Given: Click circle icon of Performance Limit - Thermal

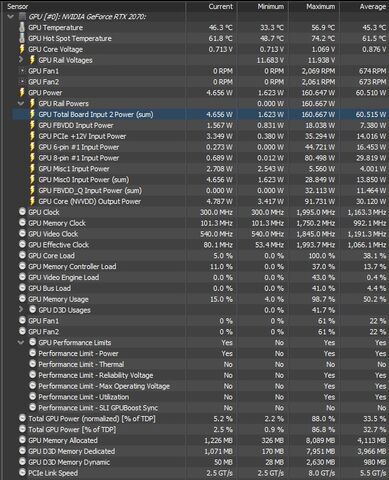Looking at the screenshot, I should (32, 364).
